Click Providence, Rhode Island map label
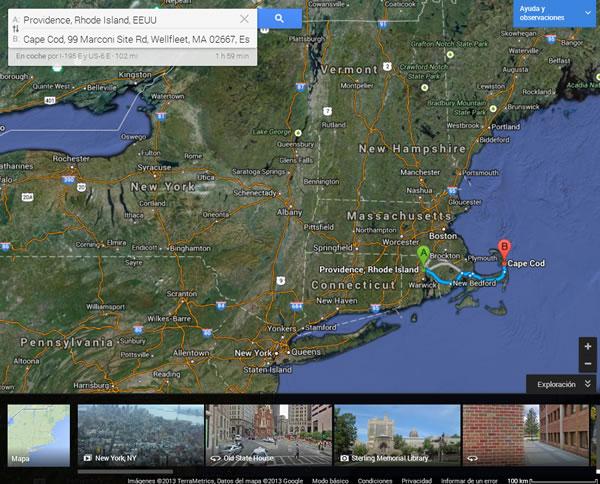600x484 pixels. 369,270
